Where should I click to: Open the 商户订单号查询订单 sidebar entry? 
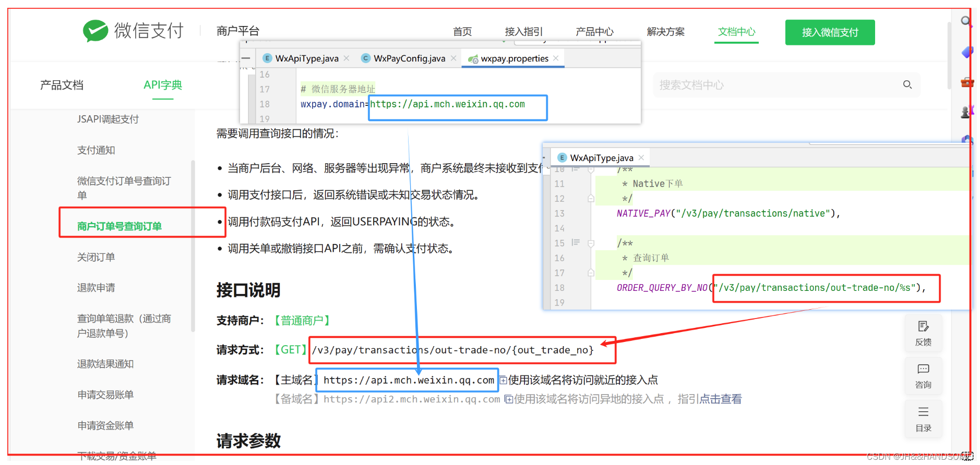(x=119, y=226)
